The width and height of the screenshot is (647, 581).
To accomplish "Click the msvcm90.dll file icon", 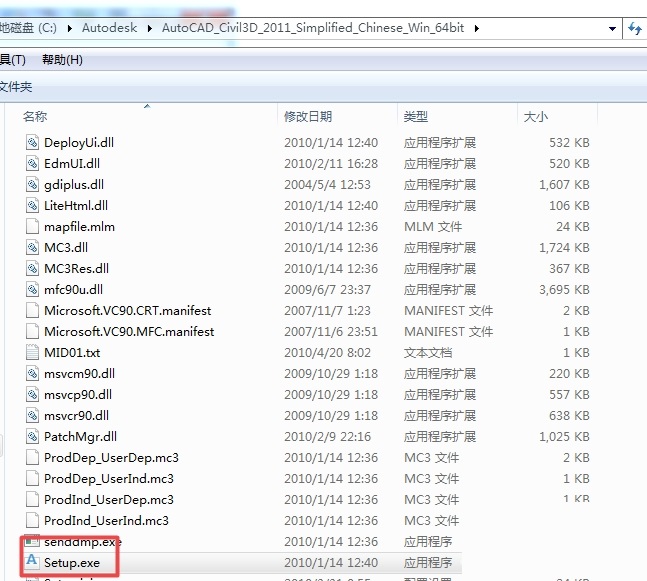I will tap(32, 373).
